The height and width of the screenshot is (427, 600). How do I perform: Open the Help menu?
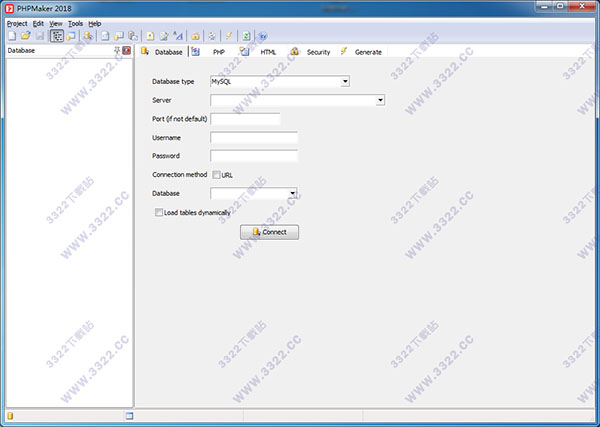(95, 24)
